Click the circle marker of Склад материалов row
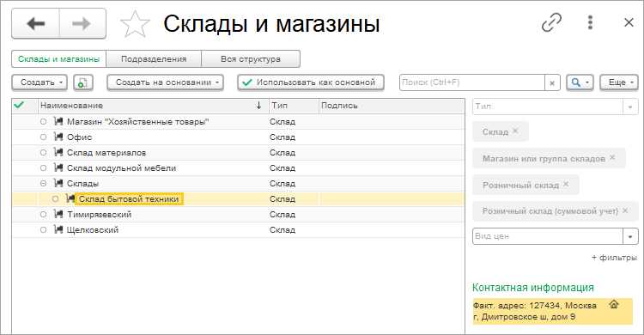 pos(44,153)
